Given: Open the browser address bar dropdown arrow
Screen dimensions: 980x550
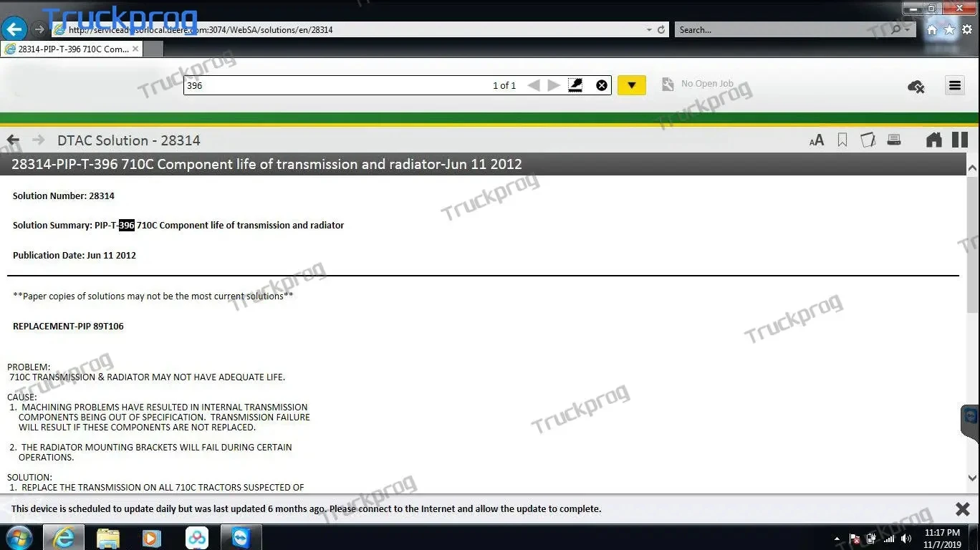Looking at the screenshot, I should [649, 30].
